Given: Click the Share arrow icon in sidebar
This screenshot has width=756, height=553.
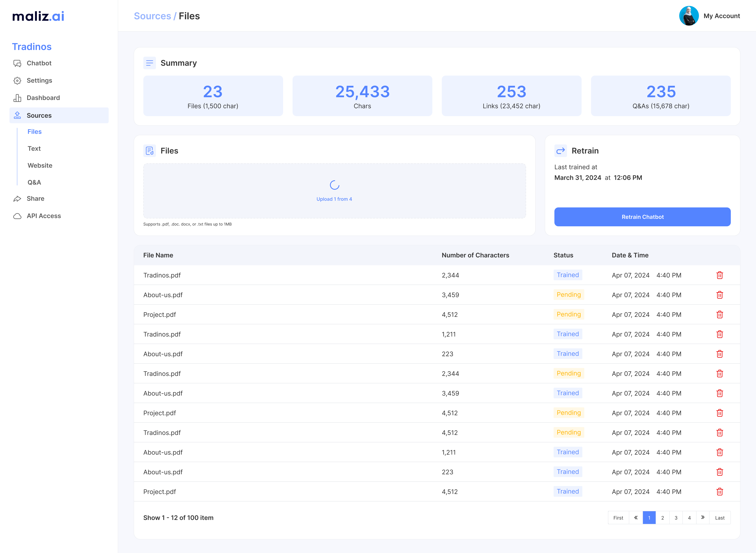Looking at the screenshot, I should [x=17, y=199].
